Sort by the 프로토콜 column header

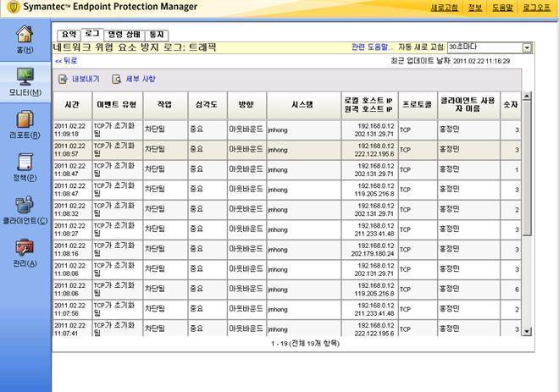(418, 105)
